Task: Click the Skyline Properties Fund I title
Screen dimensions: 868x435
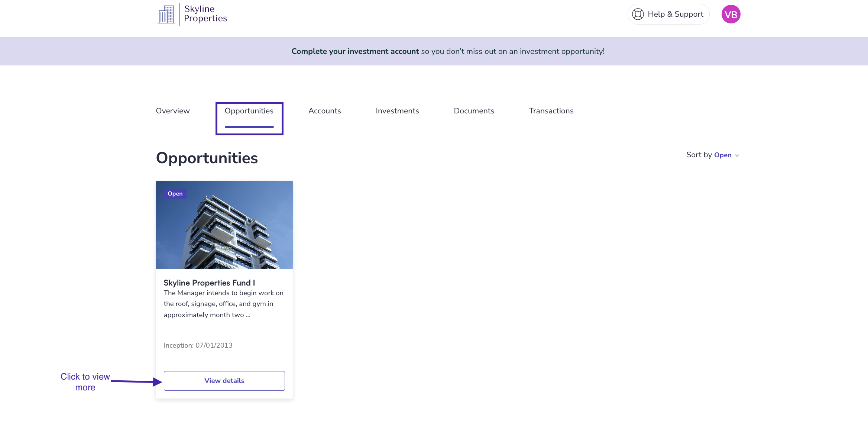Action: click(x=209, y=283)
